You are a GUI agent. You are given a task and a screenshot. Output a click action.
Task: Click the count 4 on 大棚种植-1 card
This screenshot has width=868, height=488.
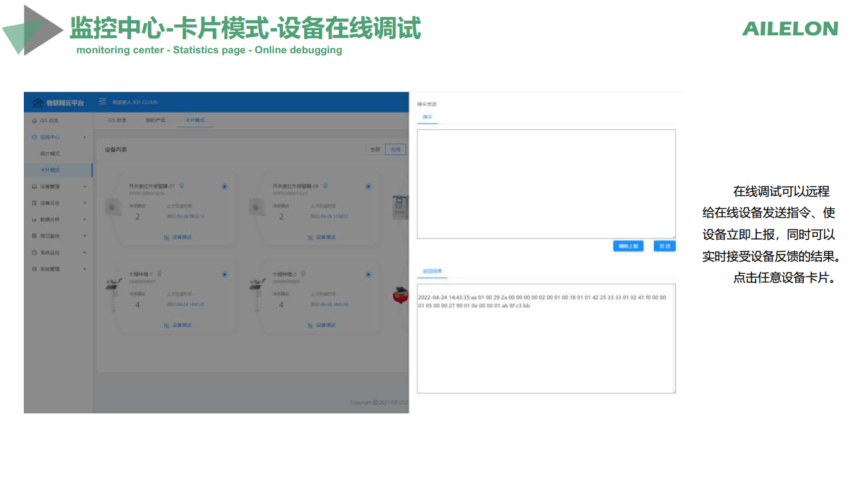click(138, 304)
